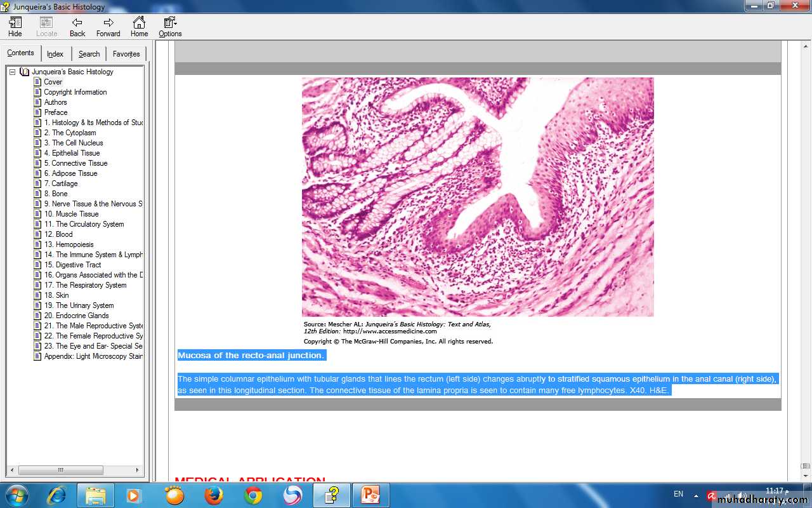
Task: Open Firefox from the taskbar
Action: [x=214, y=495]
